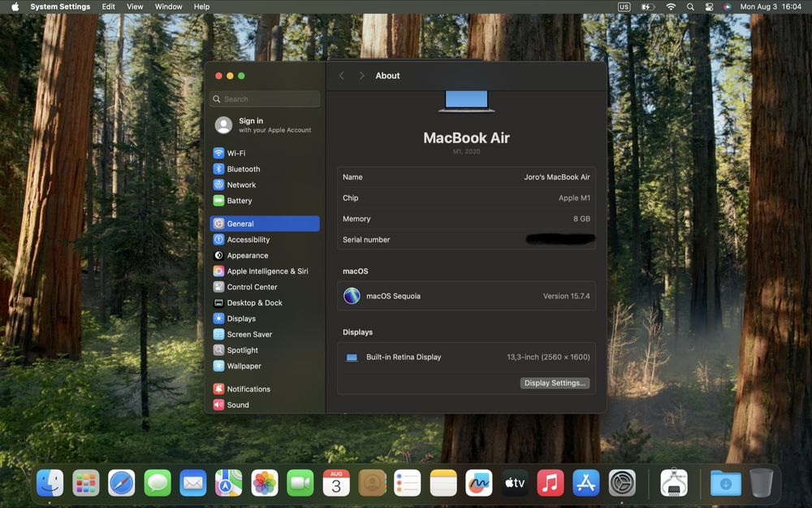Open Notes from the Dock

point(443,483)
